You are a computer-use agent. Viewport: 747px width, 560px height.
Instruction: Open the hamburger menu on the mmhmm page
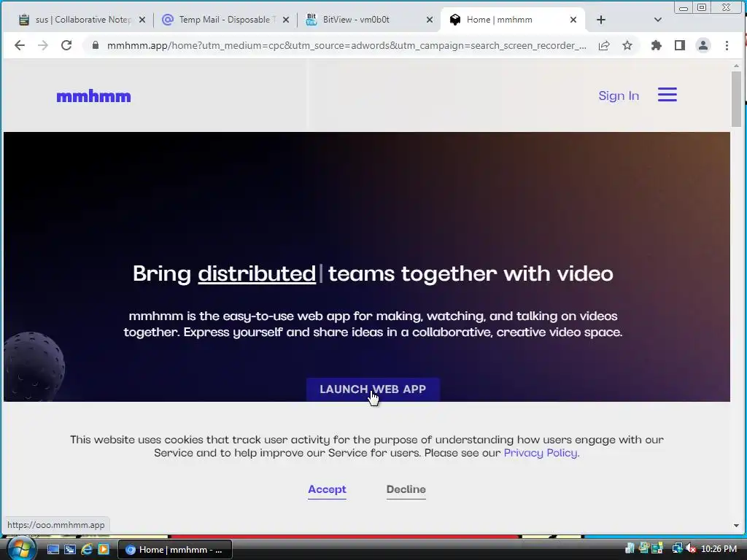click(667, 95)
